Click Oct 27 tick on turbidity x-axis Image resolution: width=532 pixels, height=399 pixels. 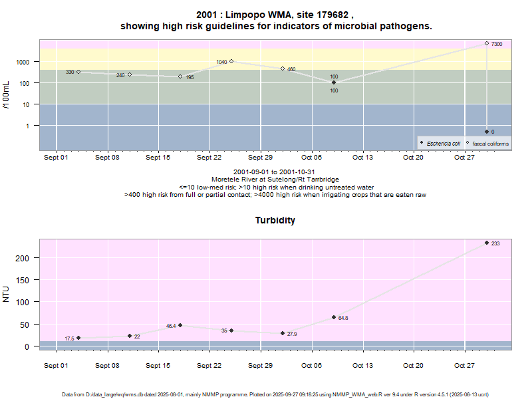pyautogui.click(x=464, y=364)
